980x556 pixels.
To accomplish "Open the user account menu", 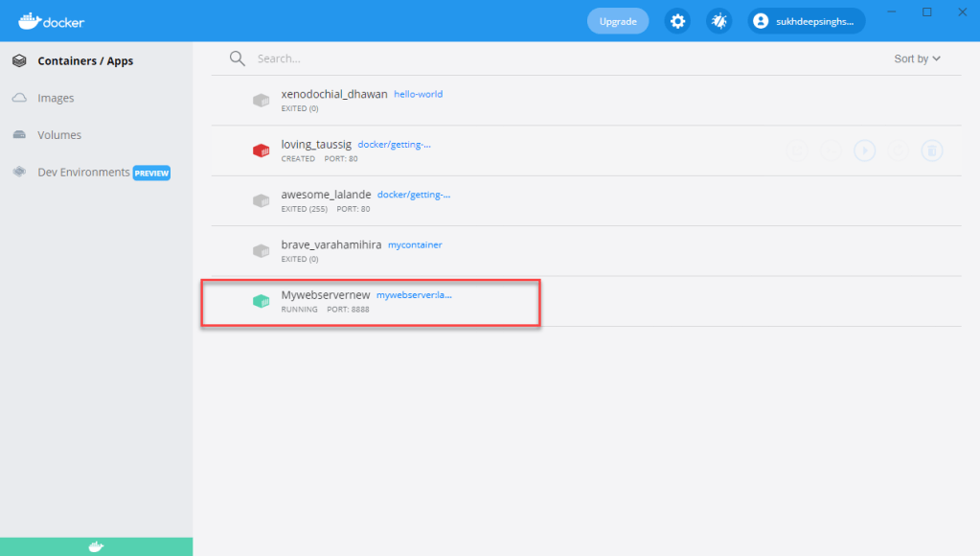I will tap(807, 21).
